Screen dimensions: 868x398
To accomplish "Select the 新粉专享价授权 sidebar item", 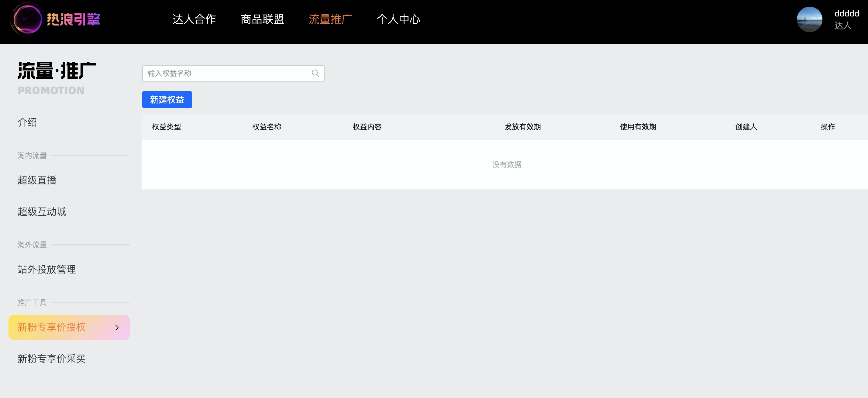I will (69, 327).
